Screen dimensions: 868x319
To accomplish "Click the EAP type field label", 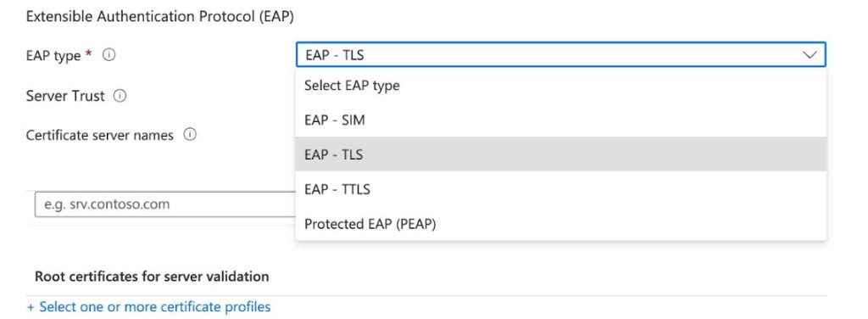I will (x=53, y=55).
